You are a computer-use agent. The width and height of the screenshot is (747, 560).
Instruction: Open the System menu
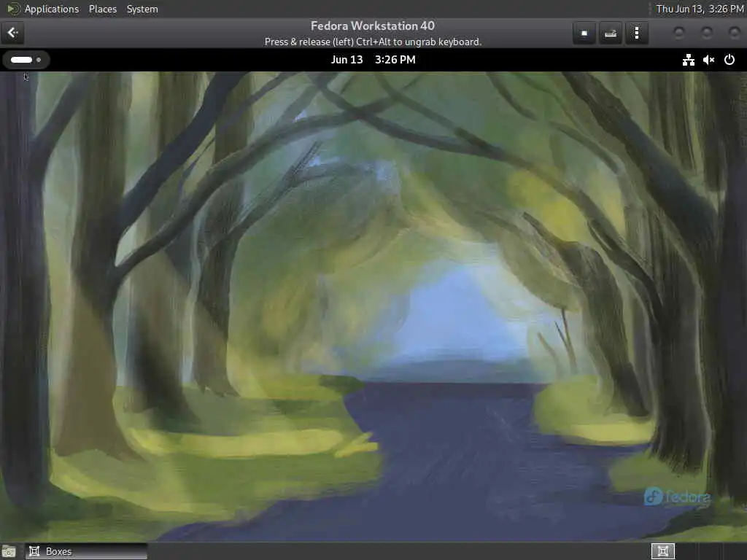142,9
